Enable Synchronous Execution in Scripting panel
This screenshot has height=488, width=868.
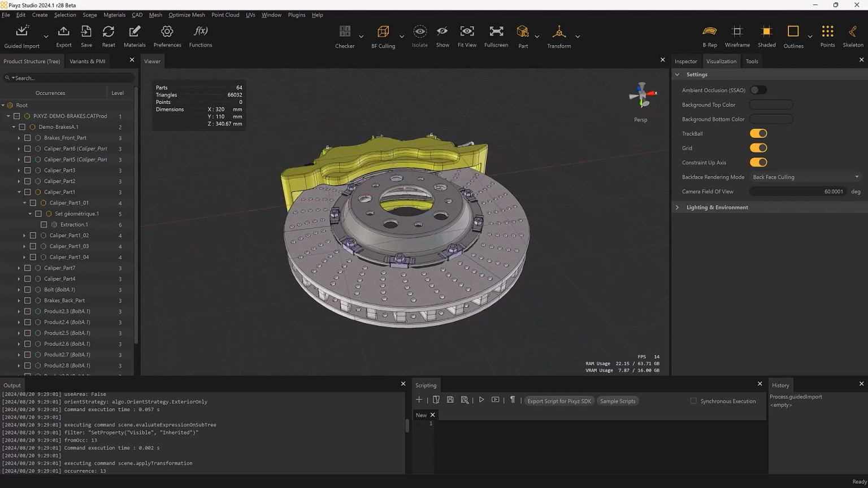693,401
